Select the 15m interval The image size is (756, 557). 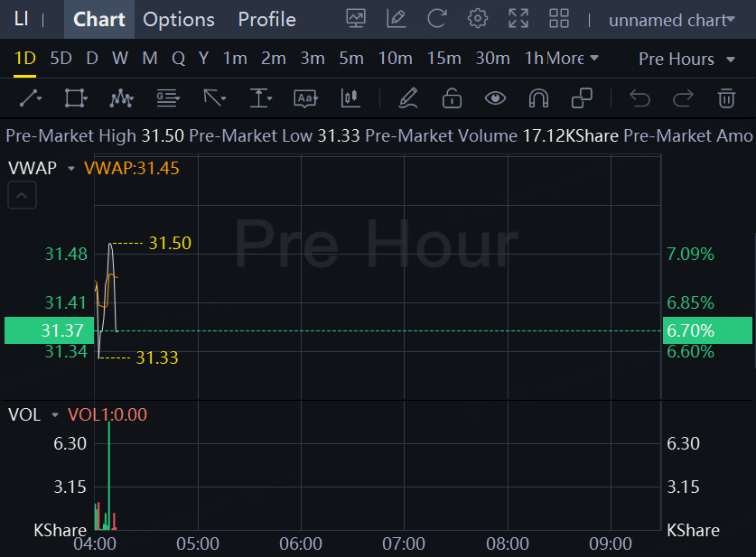point(444,59)
